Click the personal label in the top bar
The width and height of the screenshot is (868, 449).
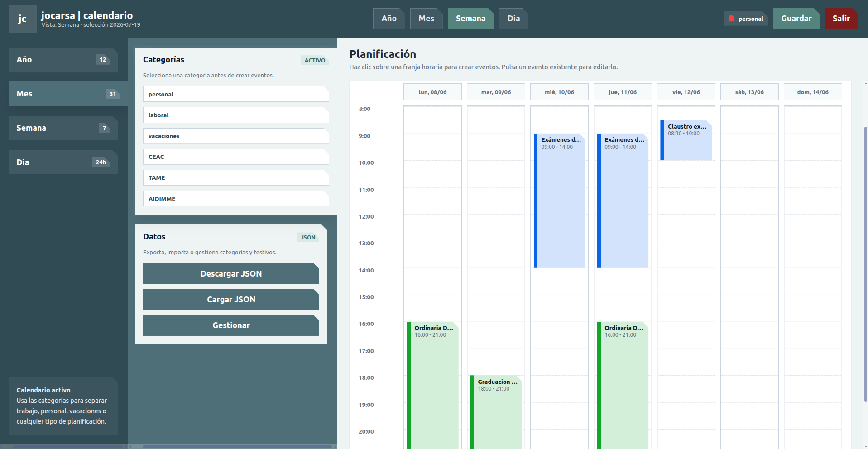pos(751,19)
